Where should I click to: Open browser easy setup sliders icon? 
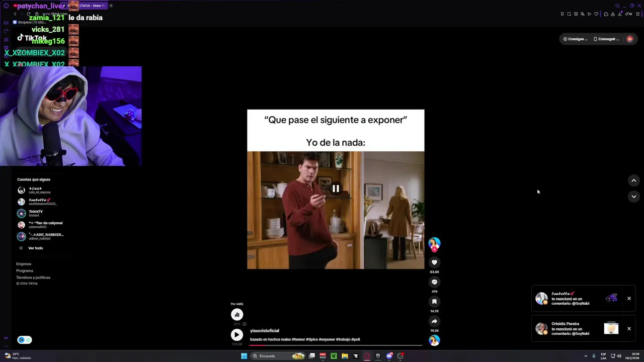638,14
